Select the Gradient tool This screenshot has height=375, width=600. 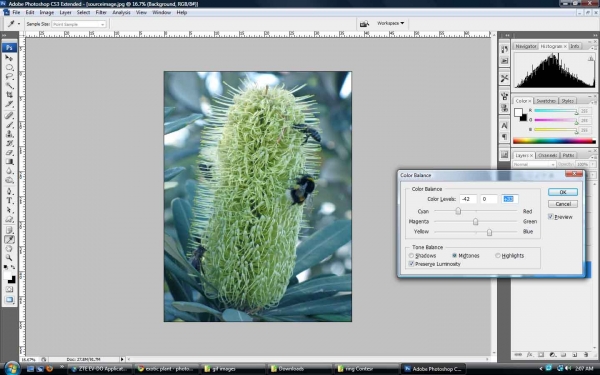(9, 161)
